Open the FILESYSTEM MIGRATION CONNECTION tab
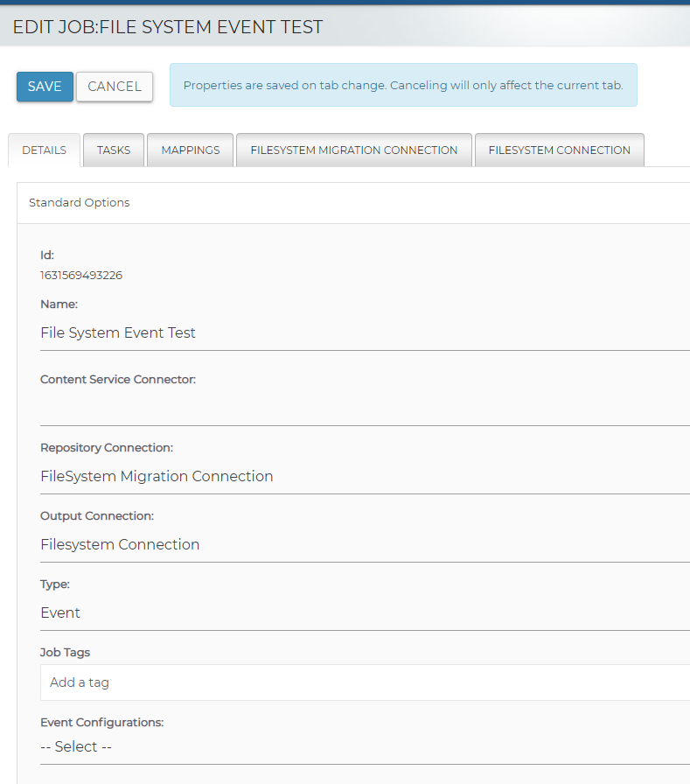 point(354,150)
